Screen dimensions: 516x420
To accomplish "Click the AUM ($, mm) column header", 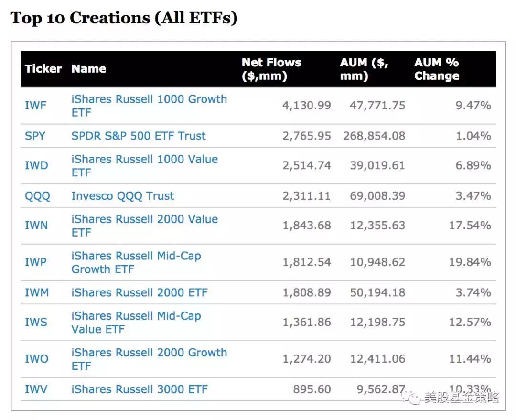I will tap(364, 69).
